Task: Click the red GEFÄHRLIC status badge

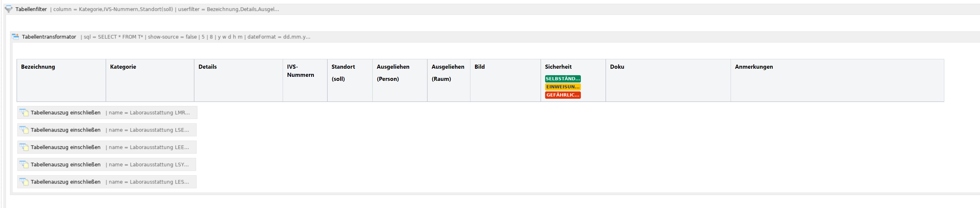Action: (563, 95)
